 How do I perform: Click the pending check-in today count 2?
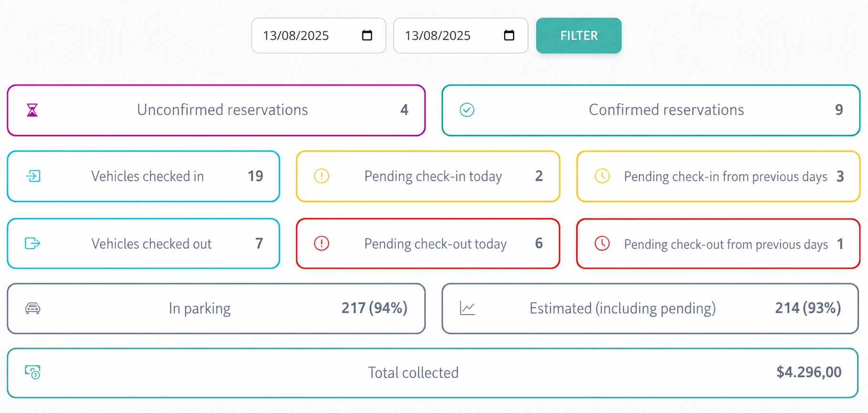point(539,176)
